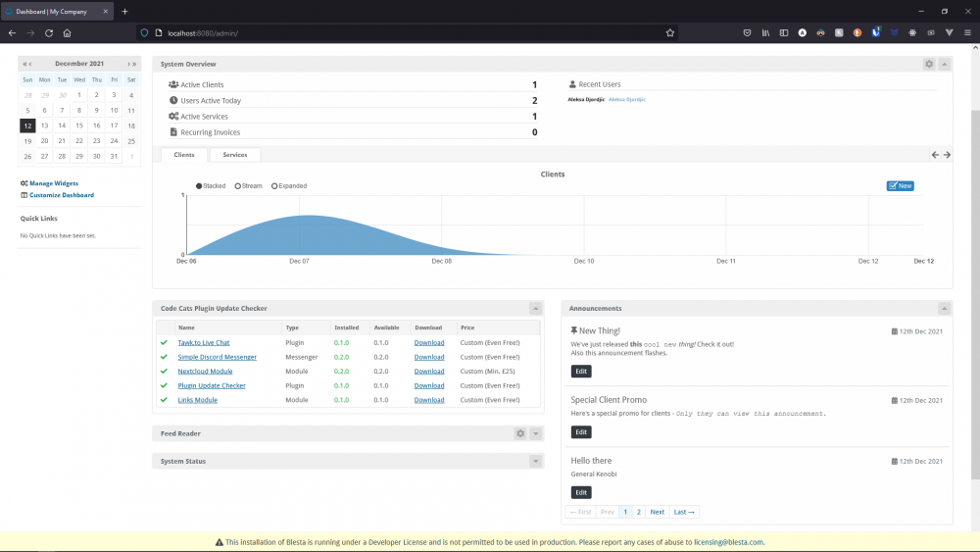Click the Bitwarden shield extension icon
980x552 pixels.
click(875, 32)
